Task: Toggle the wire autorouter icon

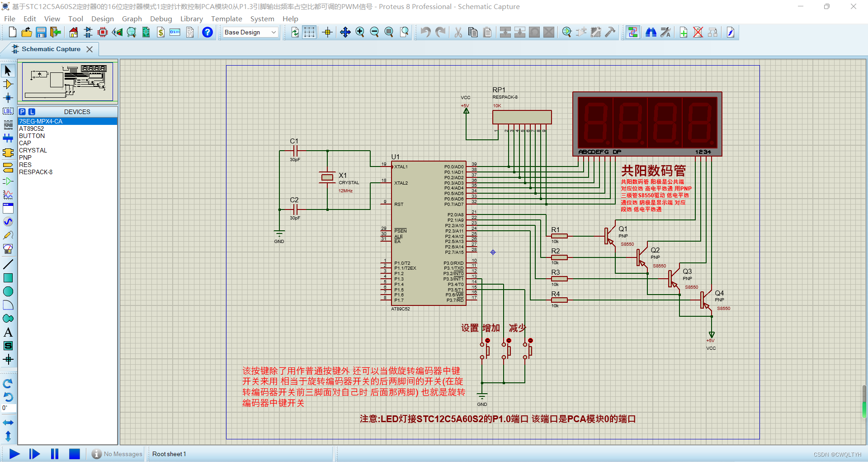Action: click(633, 32)
